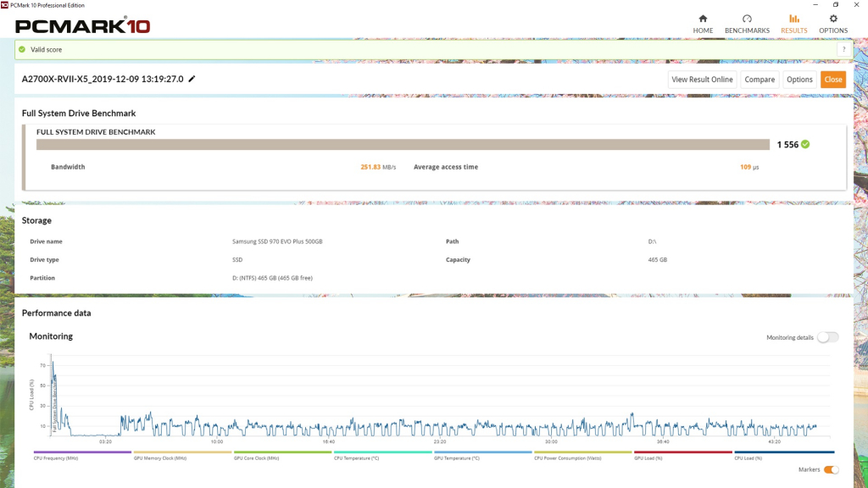Open the Options gear icon in navigation
868x488 pixels.
pyautogui.click(x=832, y=19)
